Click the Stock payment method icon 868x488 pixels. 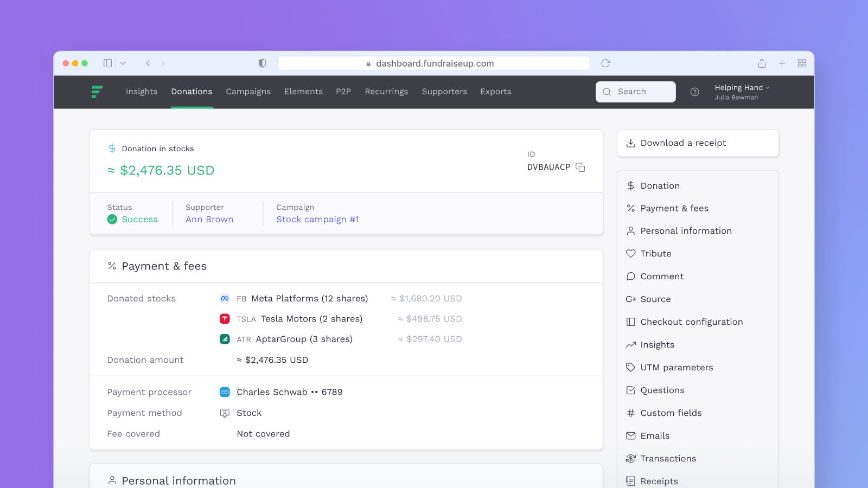tap(225, 413)
